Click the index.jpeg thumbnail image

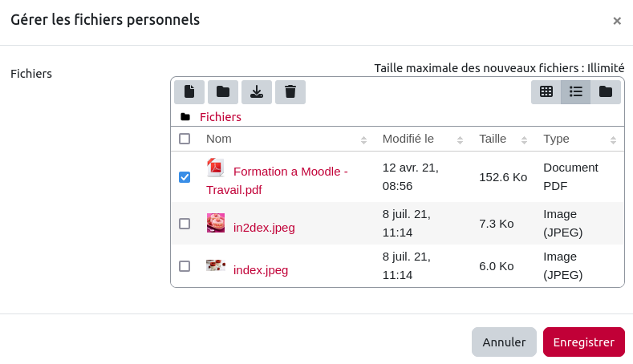point(215,265)
